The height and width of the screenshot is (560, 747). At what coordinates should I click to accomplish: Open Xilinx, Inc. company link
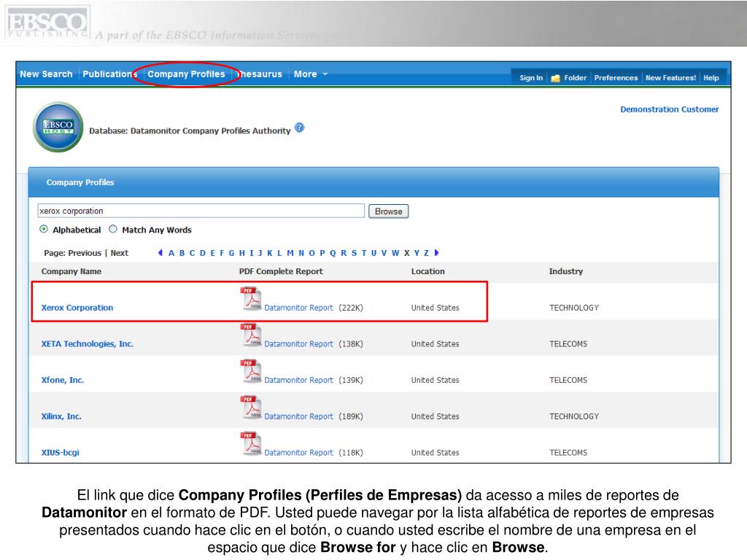pos(61,416)
